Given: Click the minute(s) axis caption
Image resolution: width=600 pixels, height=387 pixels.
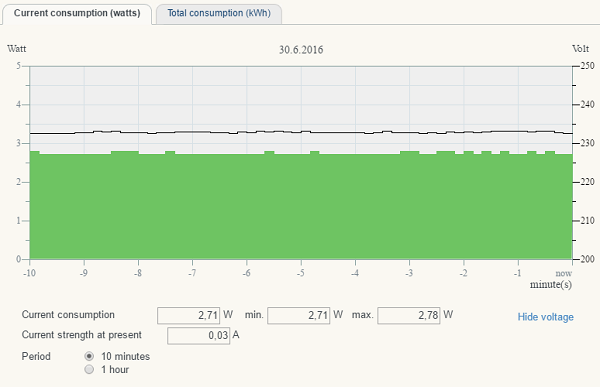Looking at the screenshot, I should coord(551,284).
